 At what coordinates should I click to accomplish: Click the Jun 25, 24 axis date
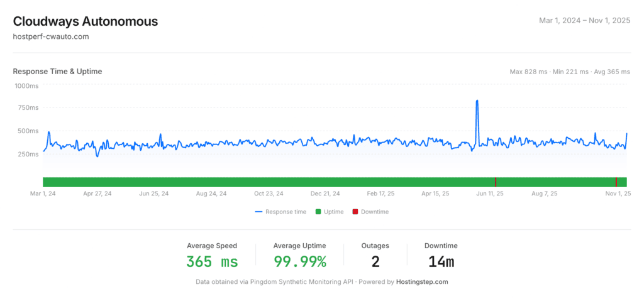coord(154,193)
